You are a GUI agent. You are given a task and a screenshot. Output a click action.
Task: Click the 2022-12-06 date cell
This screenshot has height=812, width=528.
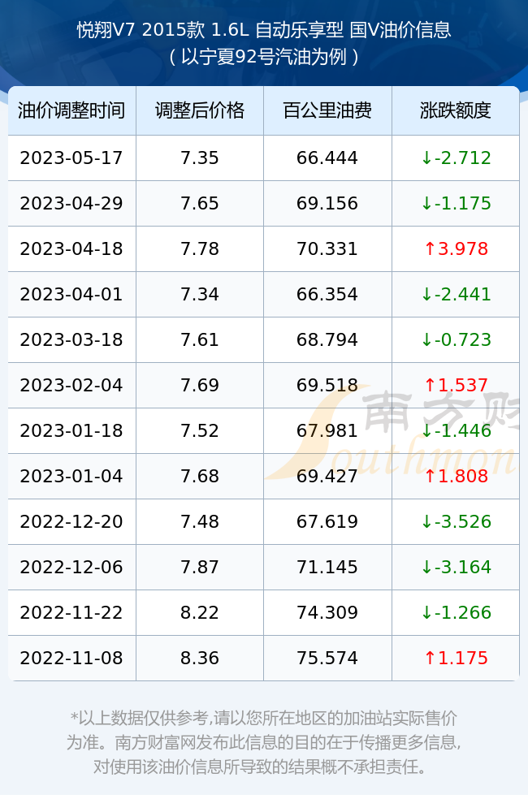tap(71, 567)
